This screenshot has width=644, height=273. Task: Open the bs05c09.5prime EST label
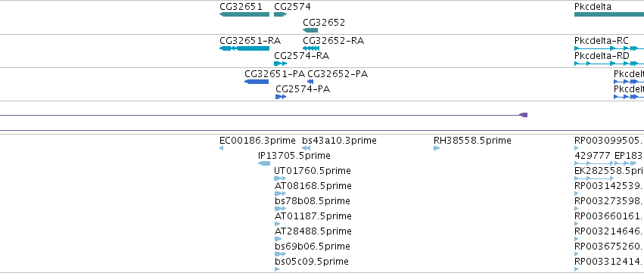[311, 261]
